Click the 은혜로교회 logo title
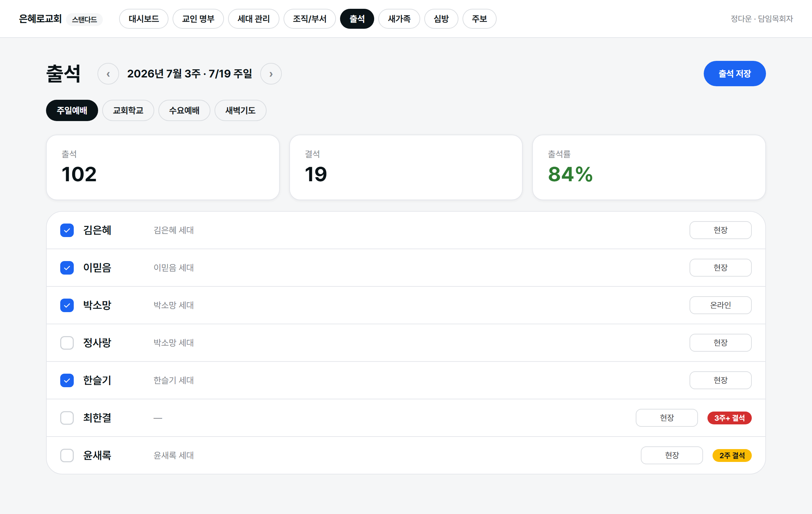This screenshot has width=812, height=514. pyautogui.click(x=40, y=19)
